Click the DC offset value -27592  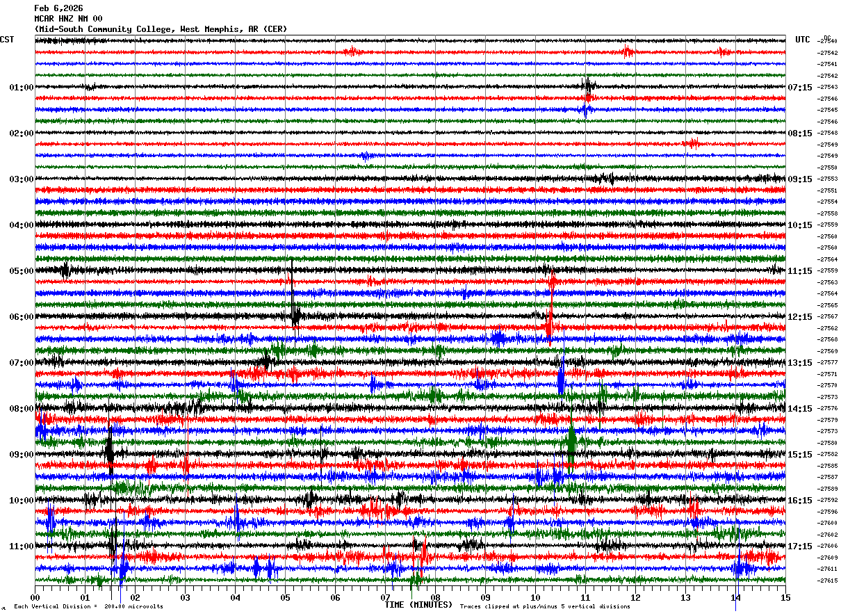(x=828, y=500)
